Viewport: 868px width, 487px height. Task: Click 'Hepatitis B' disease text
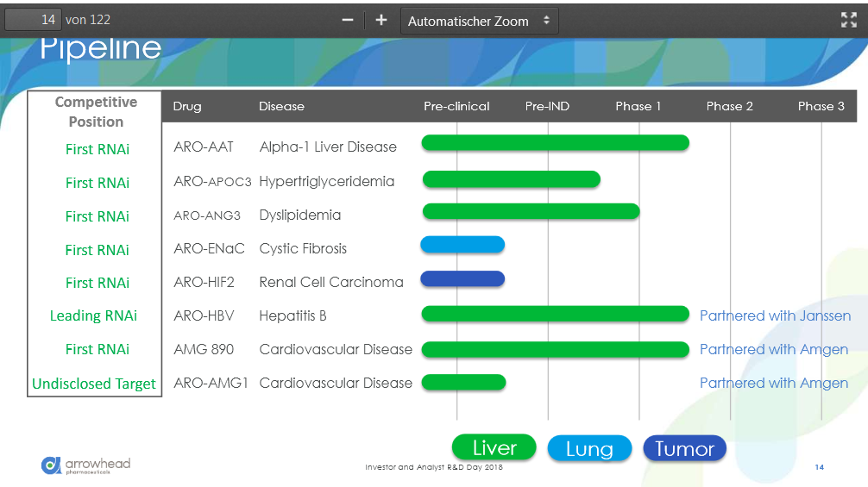(292, 315)
